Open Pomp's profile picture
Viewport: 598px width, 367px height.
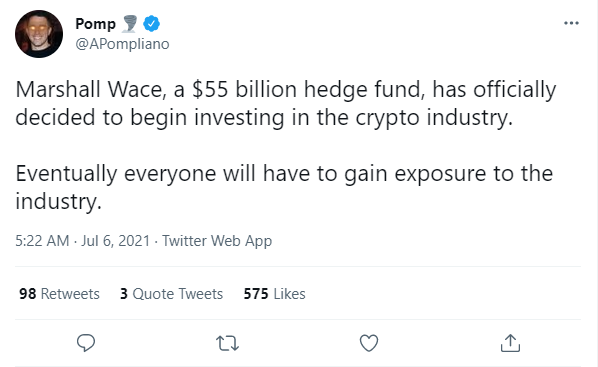pos(39,34)
